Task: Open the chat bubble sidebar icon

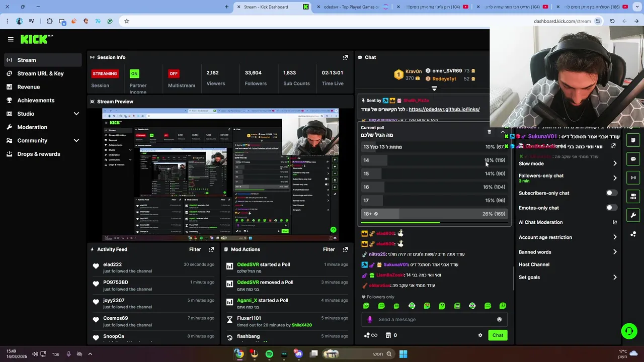Action: [633, 159]
